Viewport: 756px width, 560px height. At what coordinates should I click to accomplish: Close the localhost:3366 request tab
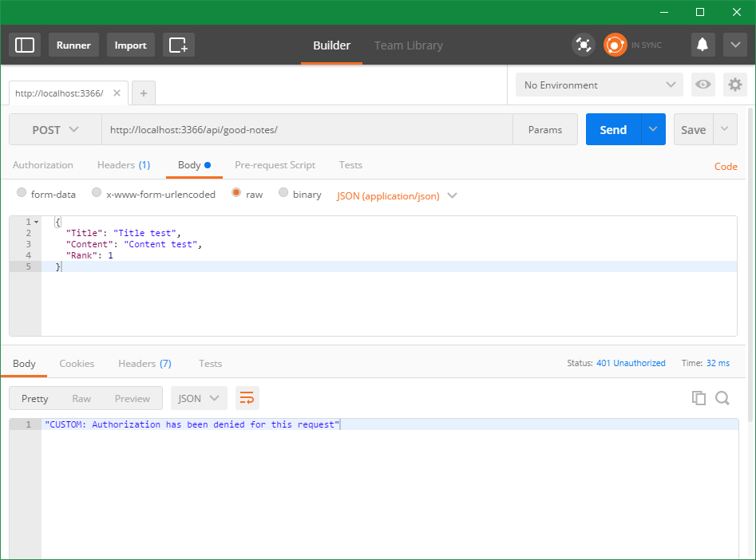pyautogui.click(x=117, y=93)
